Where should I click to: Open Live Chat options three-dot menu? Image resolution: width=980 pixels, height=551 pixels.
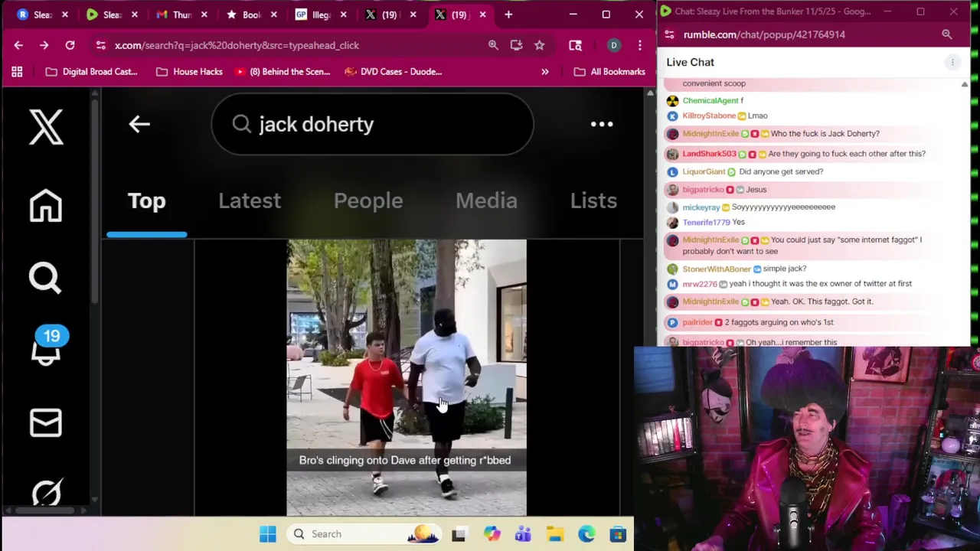pos(952,62)
